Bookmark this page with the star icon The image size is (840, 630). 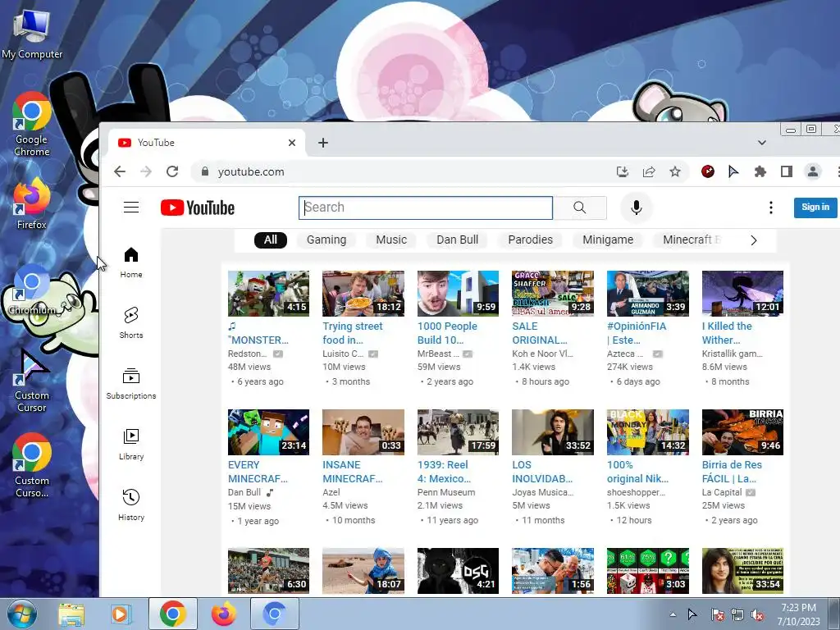point(675,171)
